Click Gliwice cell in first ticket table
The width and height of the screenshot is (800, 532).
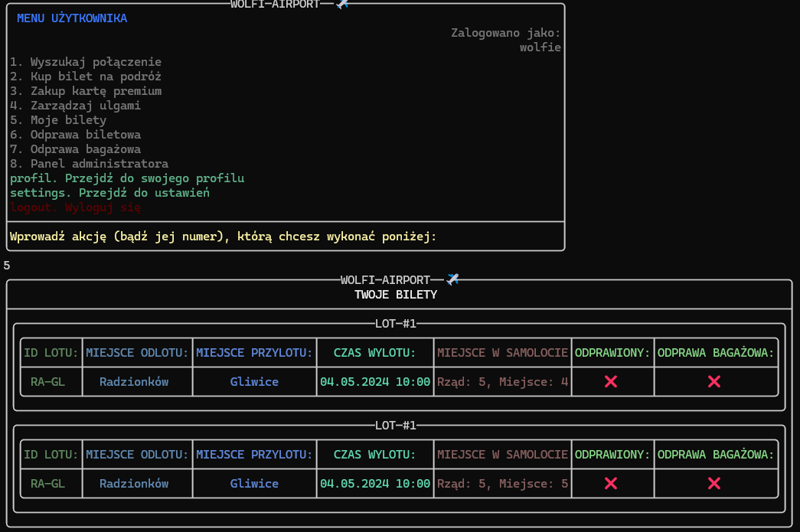[x=254, y=382]
